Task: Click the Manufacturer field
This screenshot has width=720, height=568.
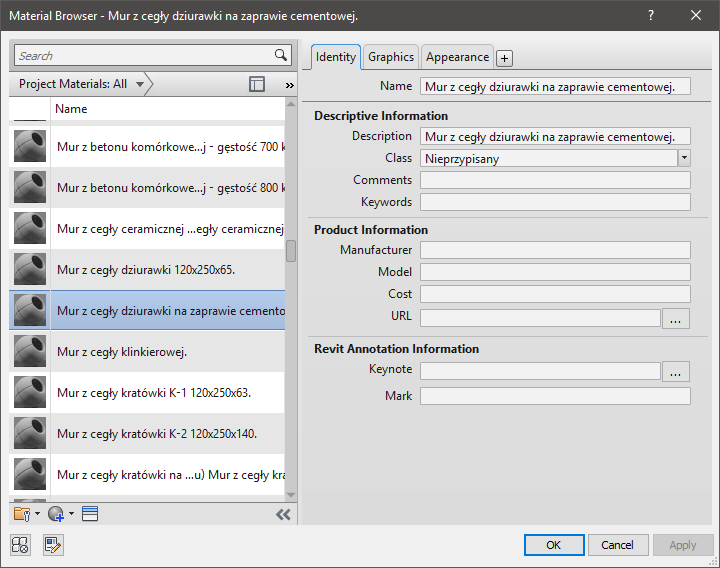Action: coord(555,250)
